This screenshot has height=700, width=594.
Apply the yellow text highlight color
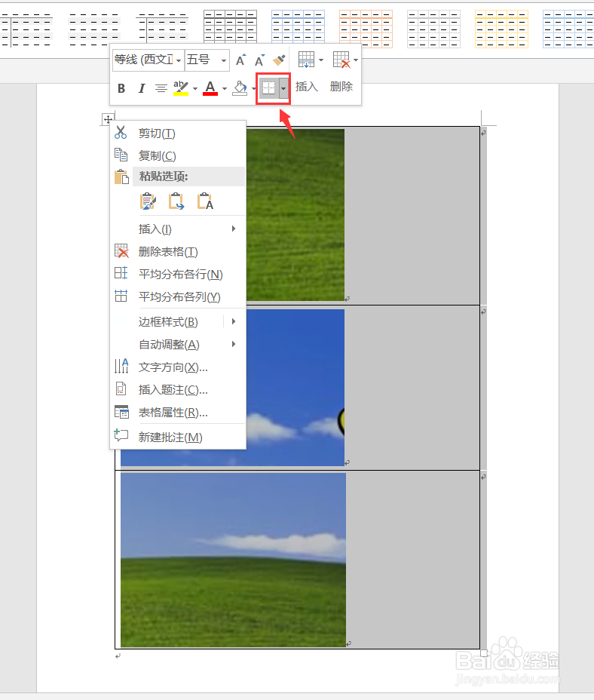181,88
